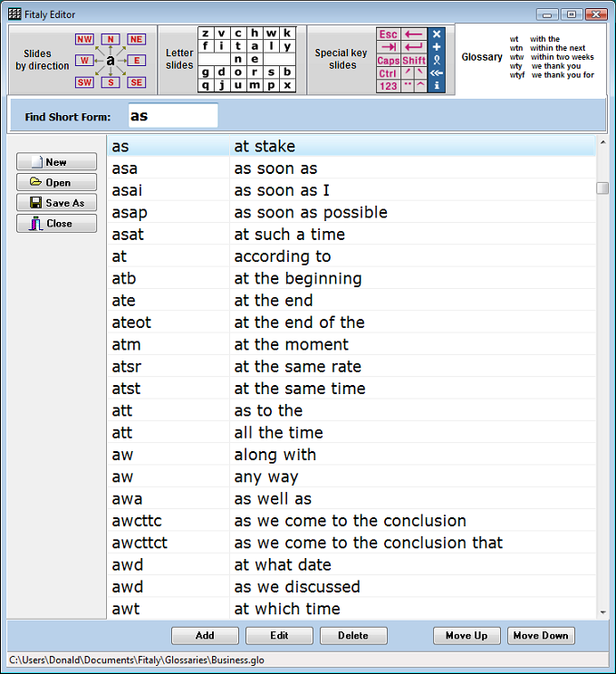Screen dimensions: 616x674
Task: Open the Special key slides tab
Action: [x=342, y=60]
